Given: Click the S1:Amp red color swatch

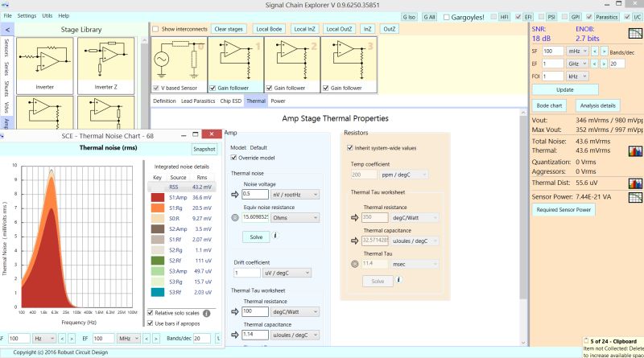Looking at the screenshot, I should click(158, 197).
